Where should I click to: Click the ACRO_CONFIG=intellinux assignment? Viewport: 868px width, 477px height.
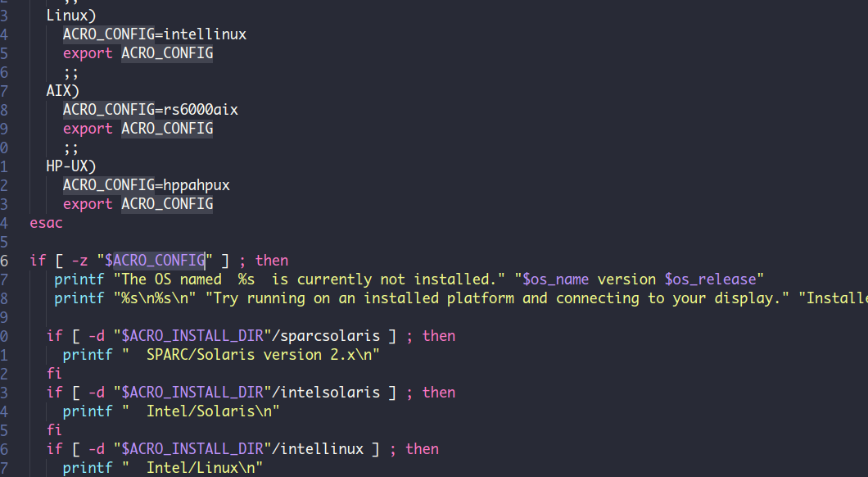coord(155,34)
